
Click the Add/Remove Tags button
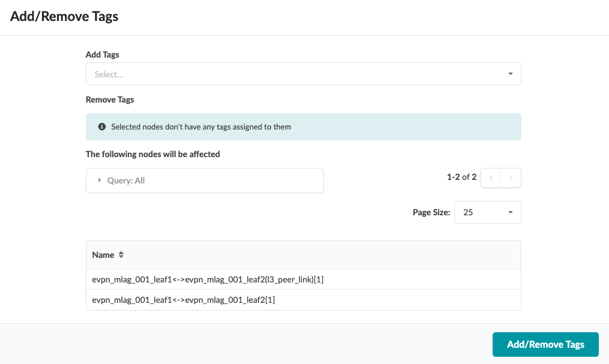pos(545,344)
